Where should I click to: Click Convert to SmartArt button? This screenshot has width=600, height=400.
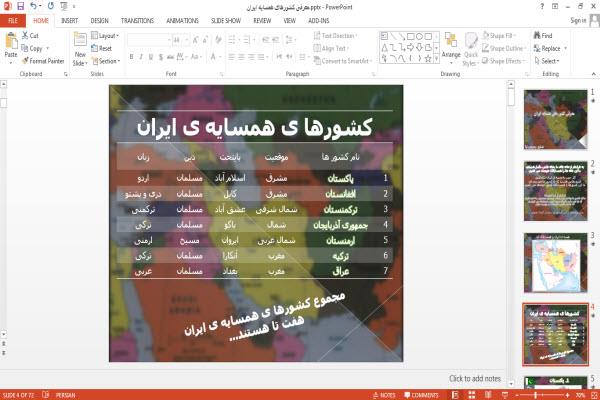[342, 61]
